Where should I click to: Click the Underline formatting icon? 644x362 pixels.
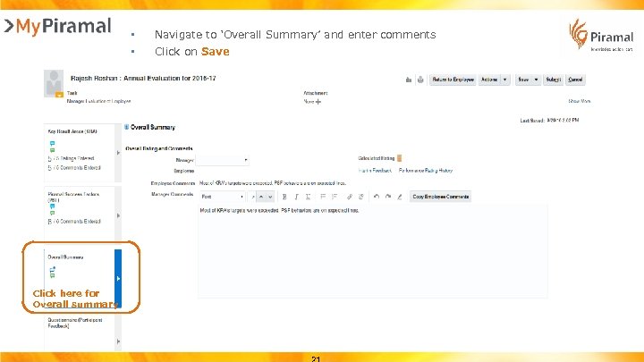[308, 197]
